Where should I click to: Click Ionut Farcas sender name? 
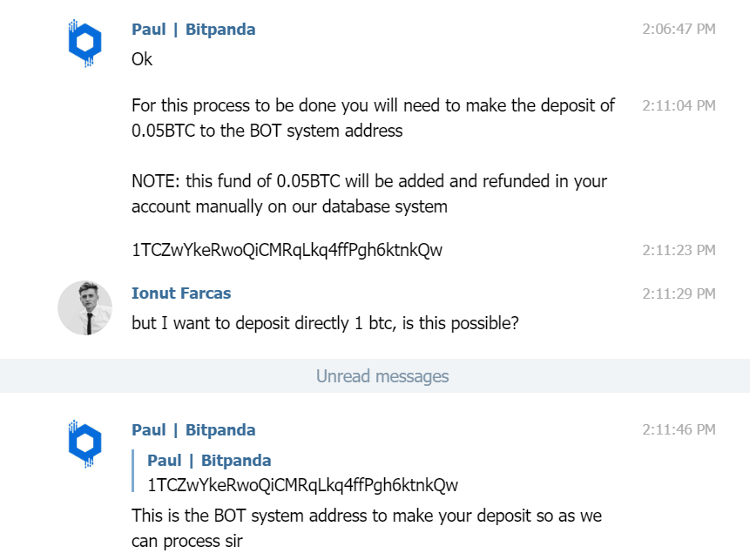pyautogui.click(x=181, y=293)
